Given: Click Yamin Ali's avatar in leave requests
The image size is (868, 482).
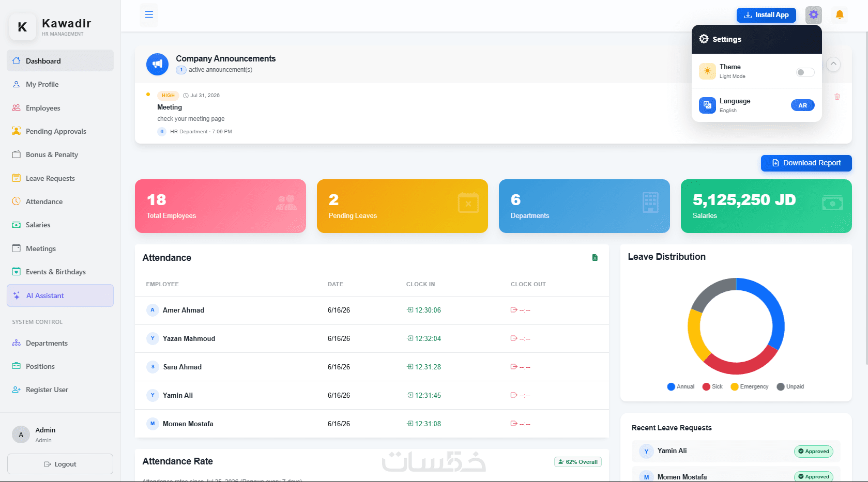Looking at the screenshot, I should (x=646, y=452).
